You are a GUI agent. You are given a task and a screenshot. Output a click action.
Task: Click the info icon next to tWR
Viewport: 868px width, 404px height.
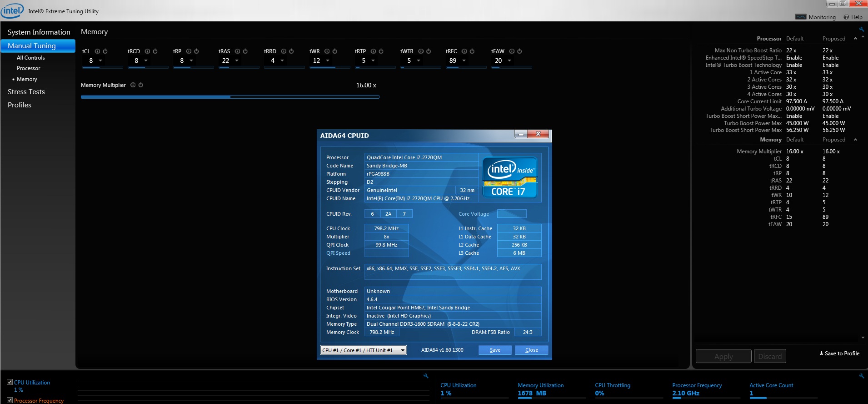point(327,51)
